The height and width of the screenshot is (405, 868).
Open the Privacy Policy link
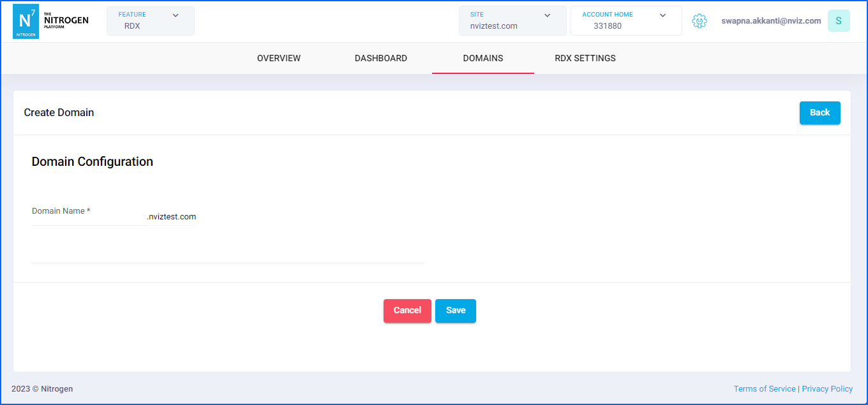(x=827, y=389)
